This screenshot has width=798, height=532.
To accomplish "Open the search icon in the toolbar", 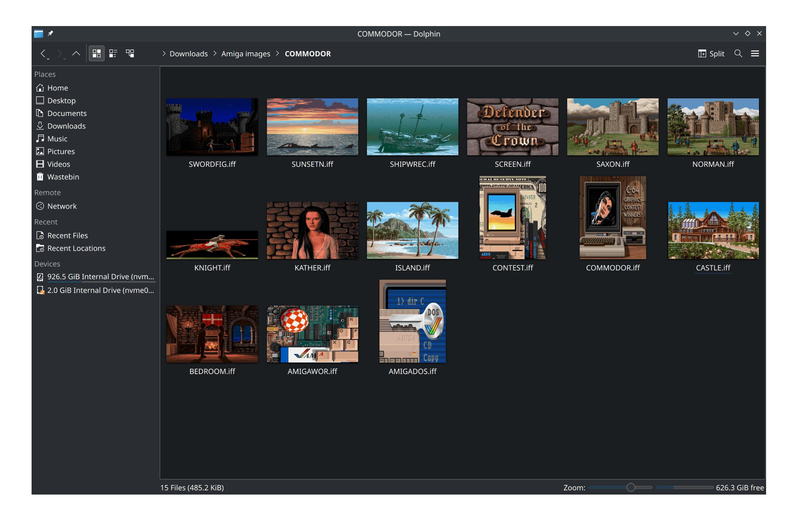I will tap(738, 54).
